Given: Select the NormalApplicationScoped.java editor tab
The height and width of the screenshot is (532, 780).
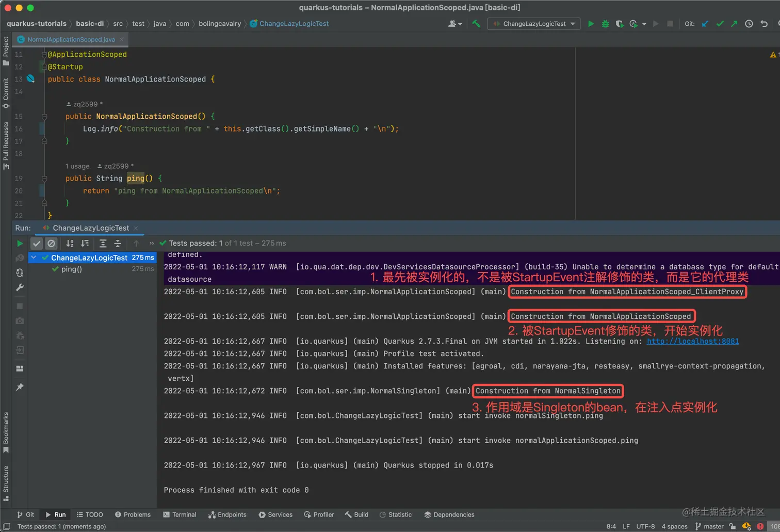Looking at the screenshot, I should pyautogui.click(x=71, y=40).
